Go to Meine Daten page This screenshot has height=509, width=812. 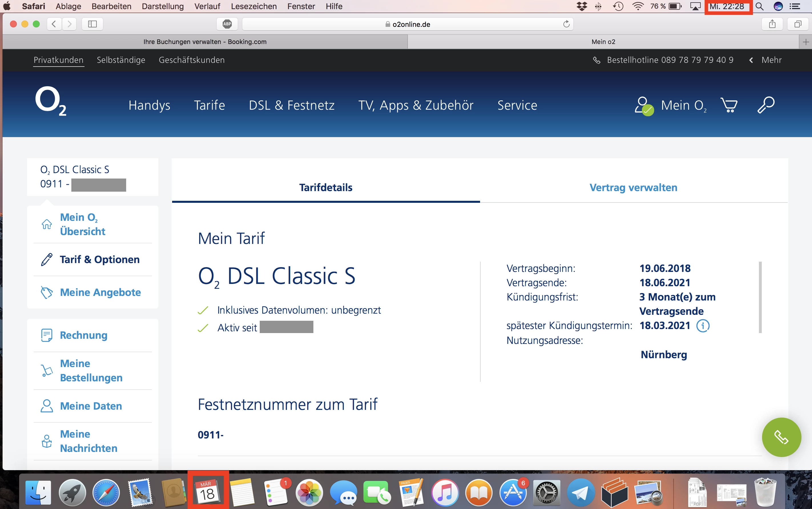91,406
